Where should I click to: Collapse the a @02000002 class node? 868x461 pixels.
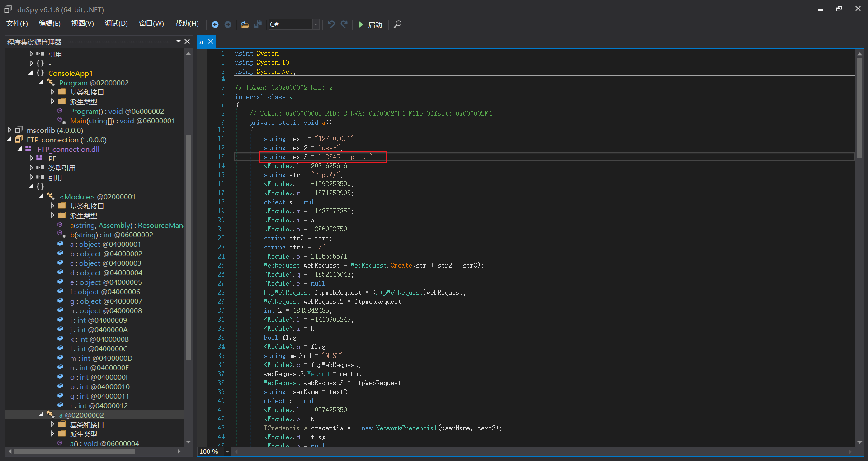coord(41,415)
